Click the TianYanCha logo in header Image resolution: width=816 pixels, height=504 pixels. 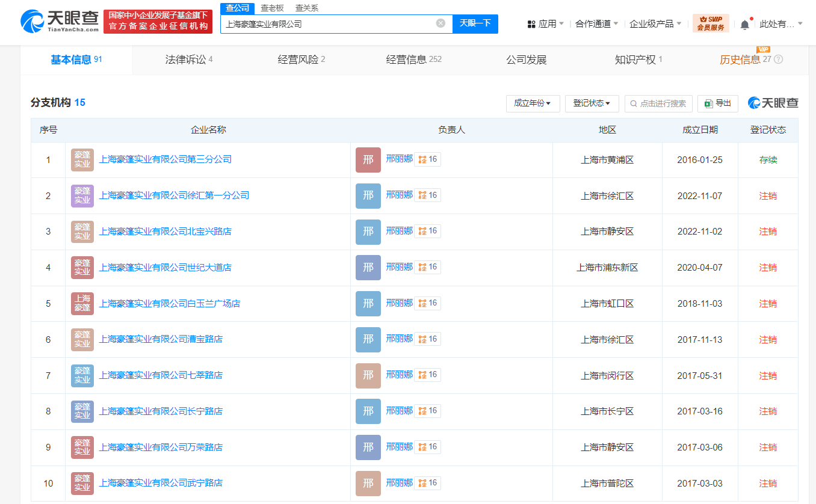[x=59, y=22]
